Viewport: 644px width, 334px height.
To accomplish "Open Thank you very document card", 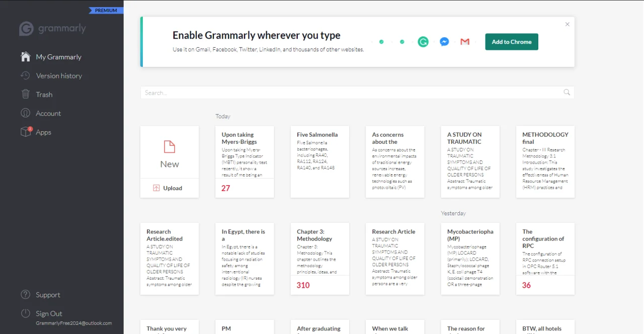I will pos(170,327).
